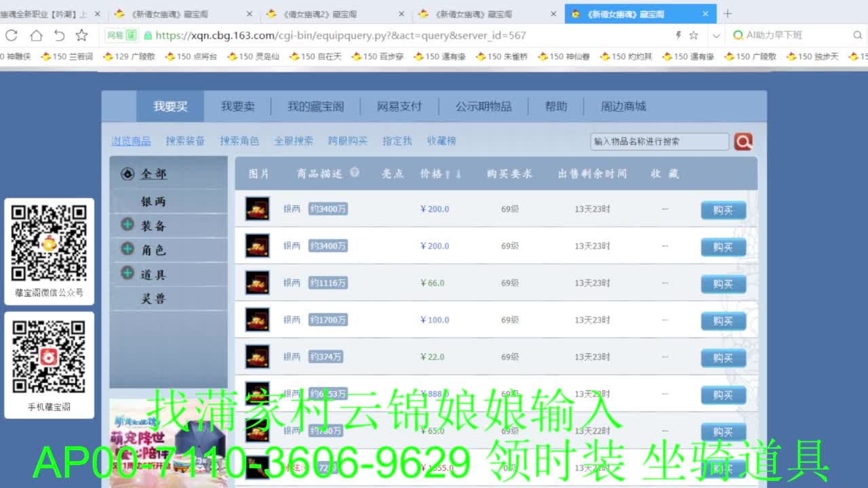Click the 浏览商品 link
Image resolution: width=868 pixels, height=488 pixels.
pos(132,141)
